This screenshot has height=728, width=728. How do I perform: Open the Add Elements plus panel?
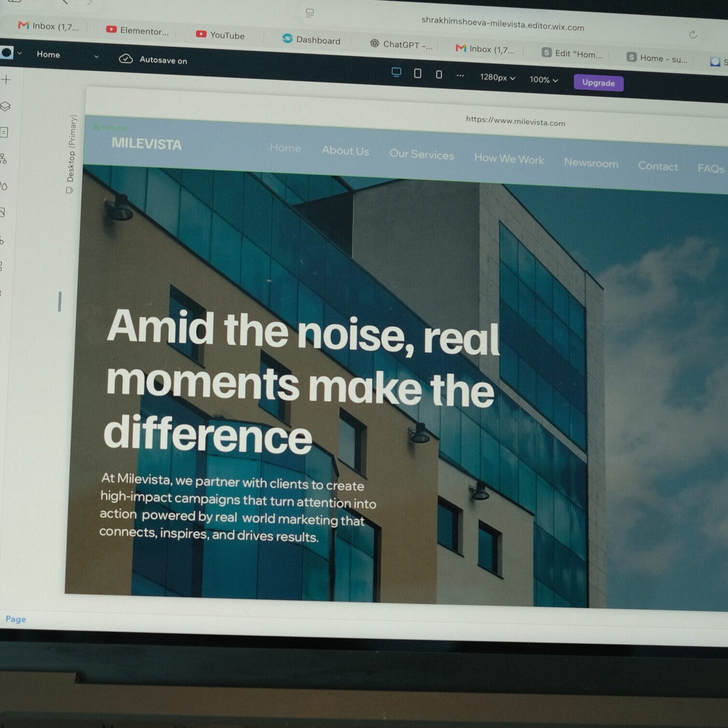6,80
